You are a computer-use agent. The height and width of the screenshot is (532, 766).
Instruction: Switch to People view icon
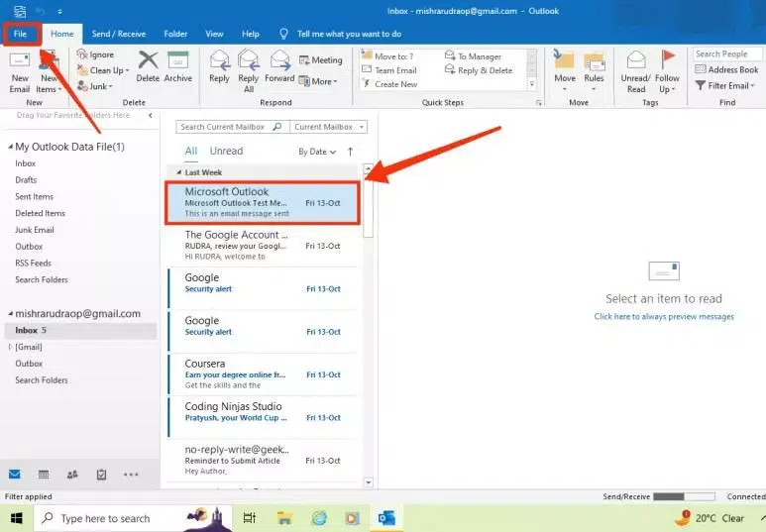point(72,475)
